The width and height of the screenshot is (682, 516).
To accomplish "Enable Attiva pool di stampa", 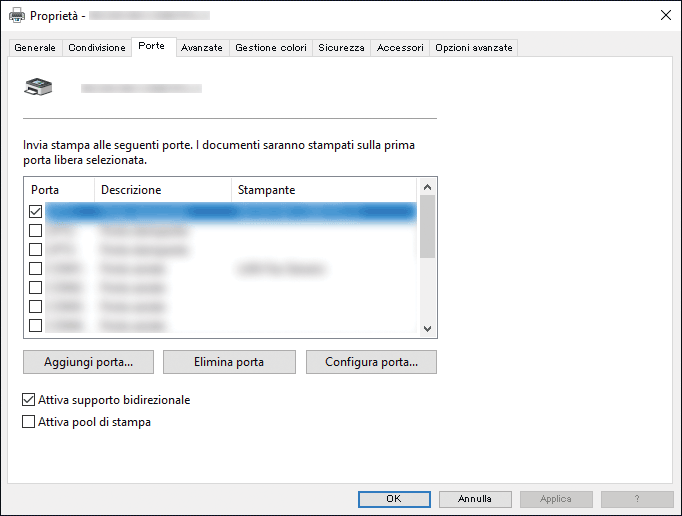I will pos(28,422).
